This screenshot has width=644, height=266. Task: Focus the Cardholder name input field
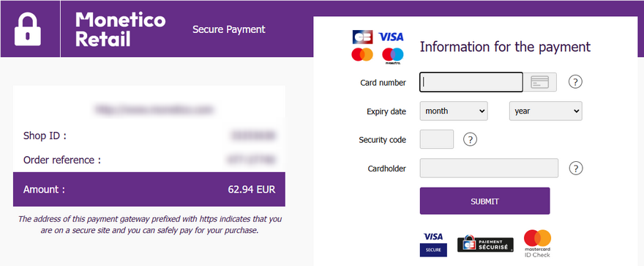(x=489, y=168)
